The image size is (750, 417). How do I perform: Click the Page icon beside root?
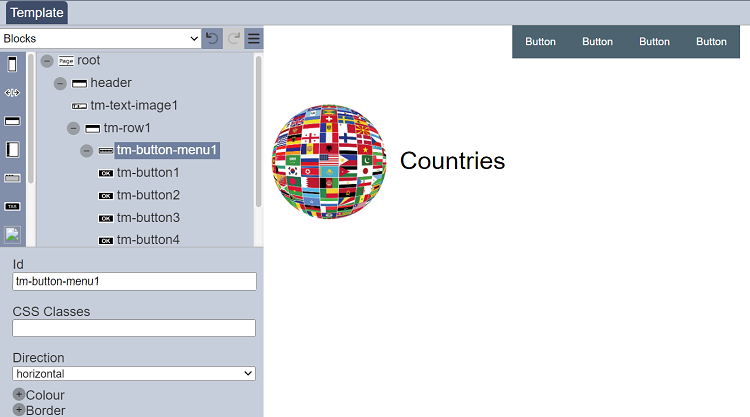[x=66, y=61]
